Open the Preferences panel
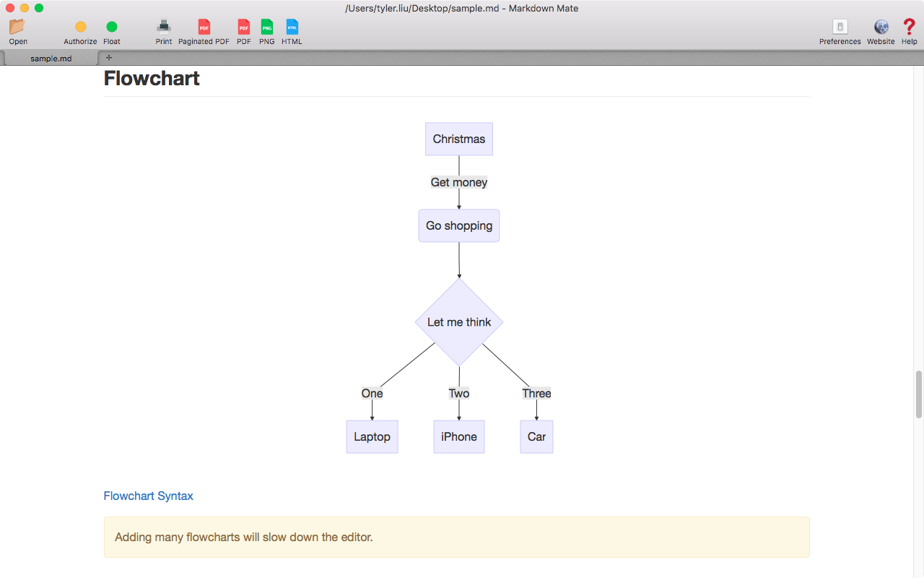 840,27
